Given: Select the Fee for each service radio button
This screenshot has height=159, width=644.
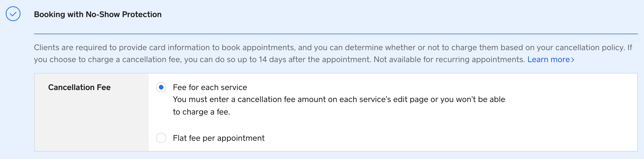Looking at the screenshot, I should (x=161, y=87).
